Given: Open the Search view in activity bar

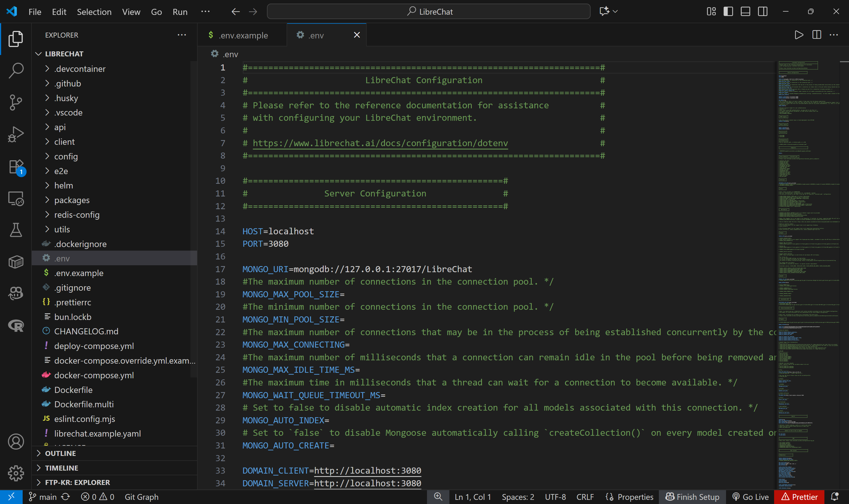Looking at the screenshot, I should tap(16, 70).
